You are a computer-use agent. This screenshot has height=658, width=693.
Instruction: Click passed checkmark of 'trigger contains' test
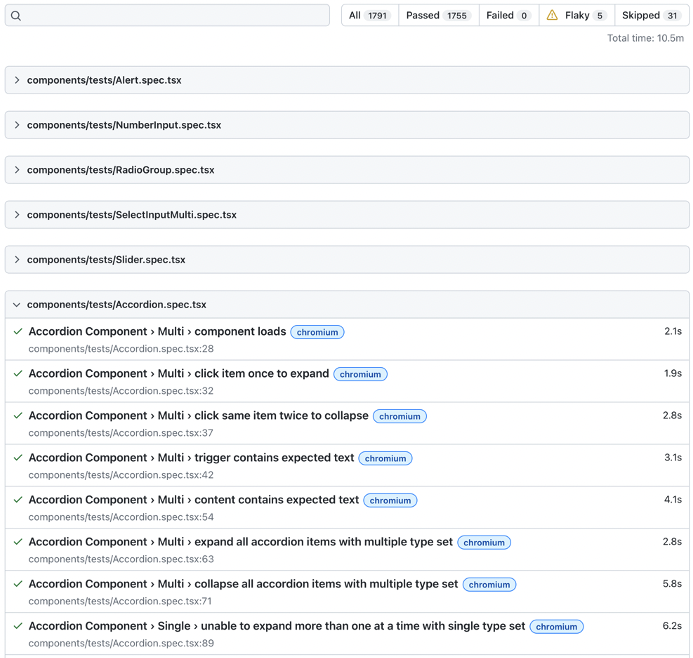pyautogui.click(x=18, y=457)
